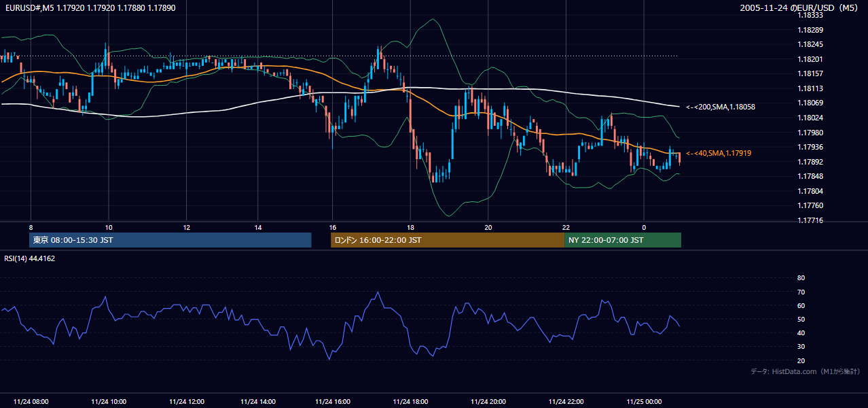Select the 東京 08:00-15:30 JST session bar

[x=170, y=240]
